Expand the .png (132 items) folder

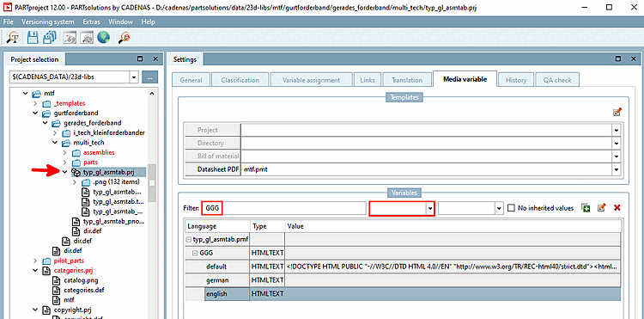(75, 182)
